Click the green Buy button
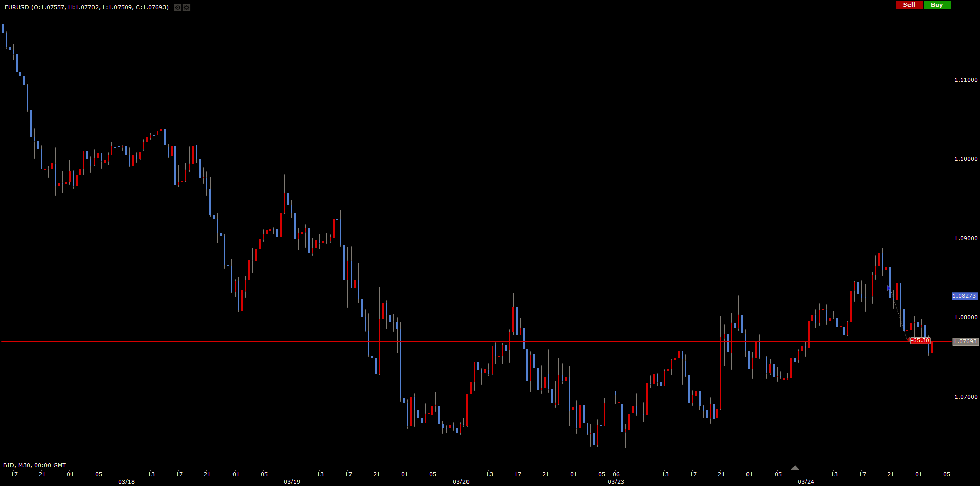This screenshot has width=980, height=486. [937, 5]
